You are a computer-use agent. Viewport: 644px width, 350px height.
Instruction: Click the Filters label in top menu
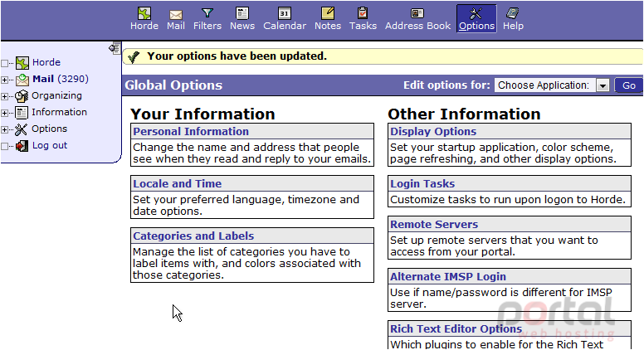[x=207, y=26]
